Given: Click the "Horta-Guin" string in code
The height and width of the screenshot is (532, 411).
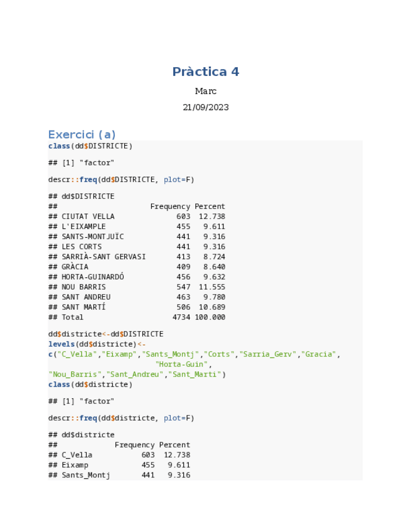Looking at the screenshot, I should pyautogui.click(x=183, y=364).
